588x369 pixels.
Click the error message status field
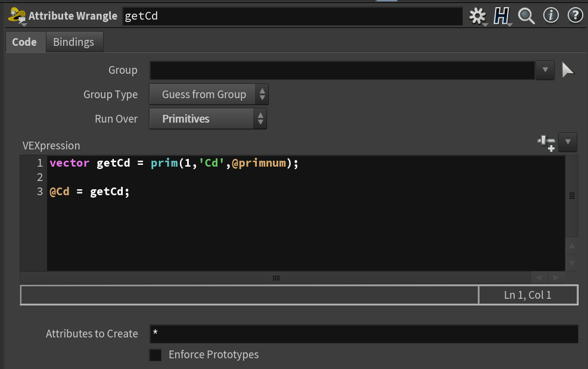[250, 295]
